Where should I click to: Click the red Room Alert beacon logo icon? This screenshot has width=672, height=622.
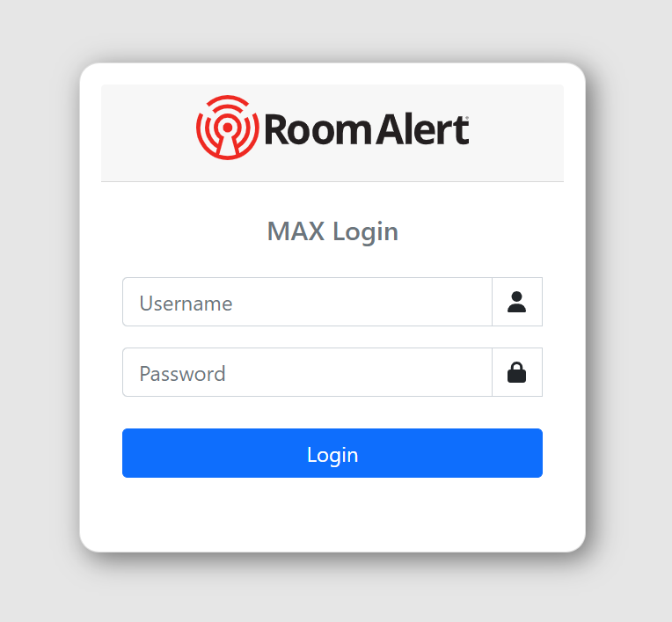point(228,128)
